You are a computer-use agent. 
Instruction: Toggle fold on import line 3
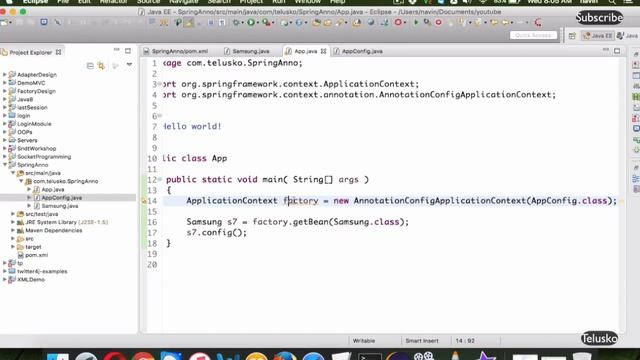(160, 84)
